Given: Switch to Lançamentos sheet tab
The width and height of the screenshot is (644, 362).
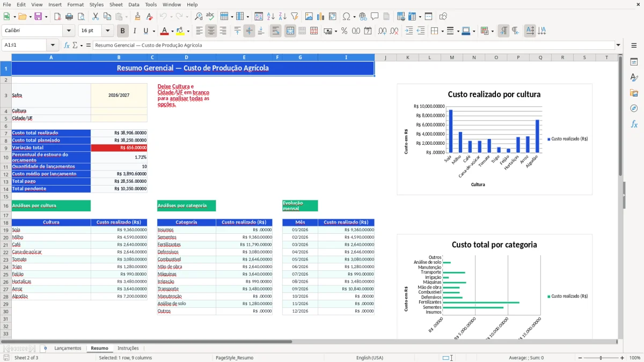Looking at the screenshot, I should (x=68, y=348).
